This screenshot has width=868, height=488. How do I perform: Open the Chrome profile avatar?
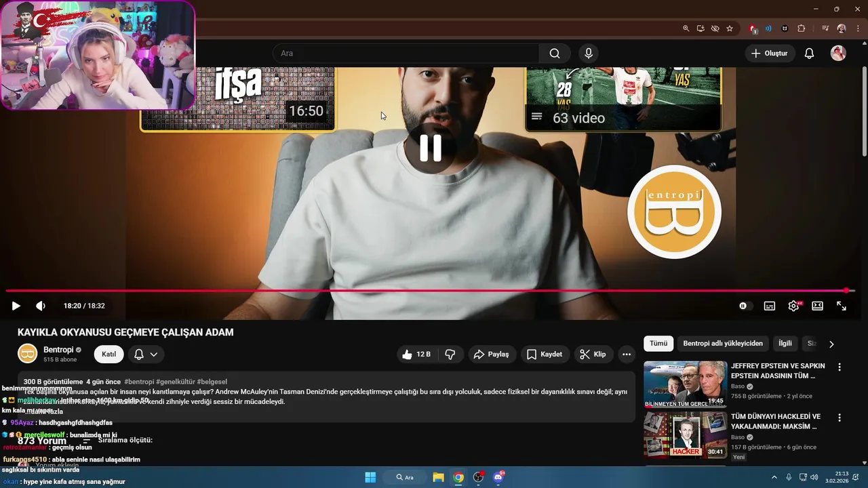(842, 28)
